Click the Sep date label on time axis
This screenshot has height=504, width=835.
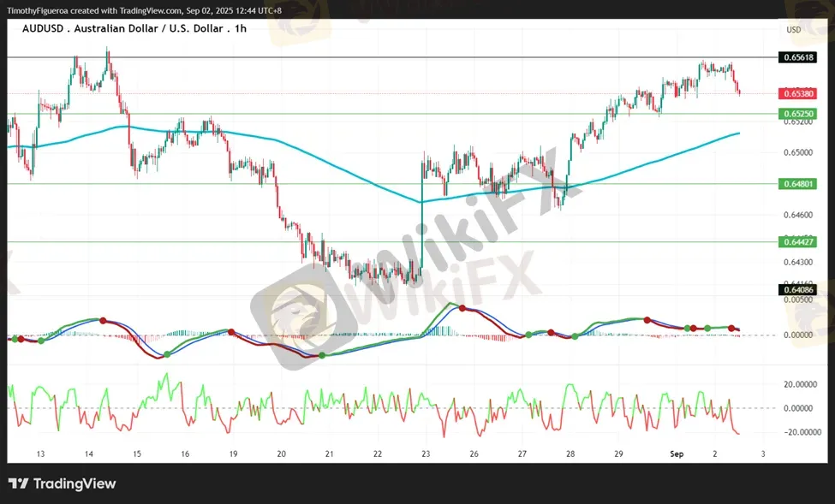point(677,454)
